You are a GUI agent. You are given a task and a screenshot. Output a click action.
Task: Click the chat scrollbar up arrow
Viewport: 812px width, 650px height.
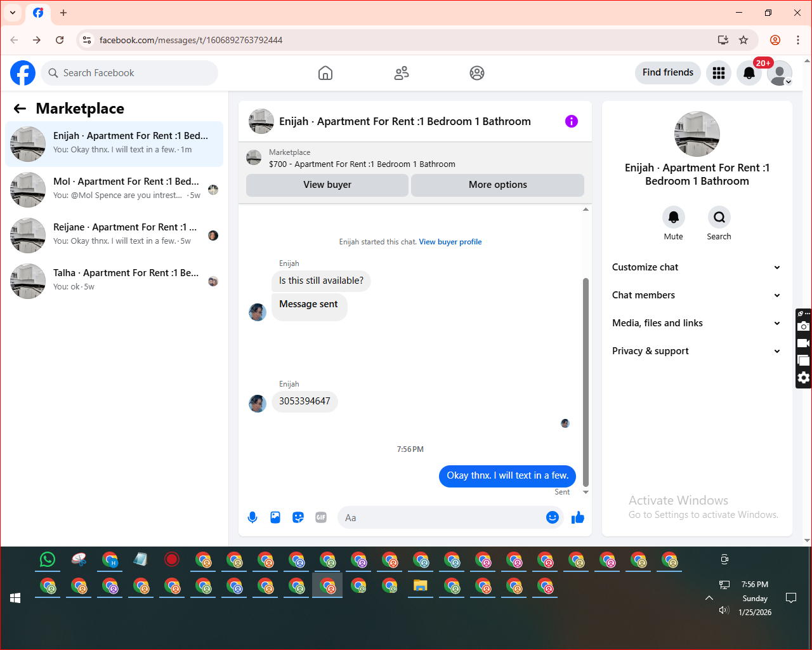pos(586,209)
